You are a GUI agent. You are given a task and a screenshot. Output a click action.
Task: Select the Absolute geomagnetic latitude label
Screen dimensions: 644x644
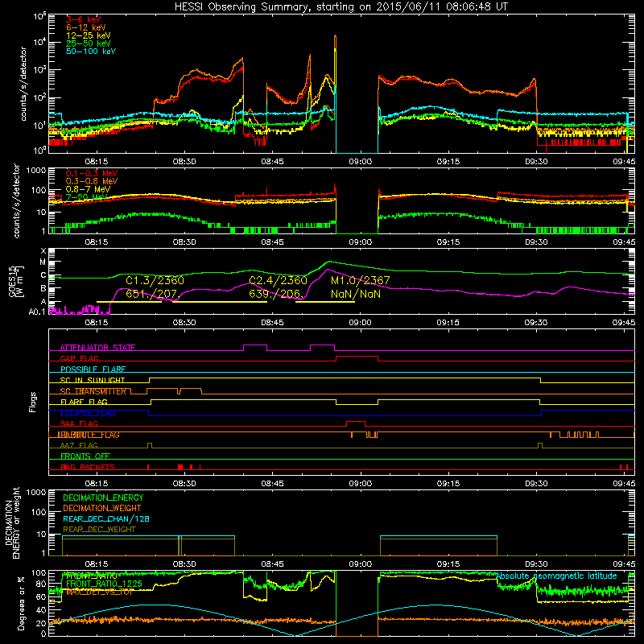click(x=556, y=576)
